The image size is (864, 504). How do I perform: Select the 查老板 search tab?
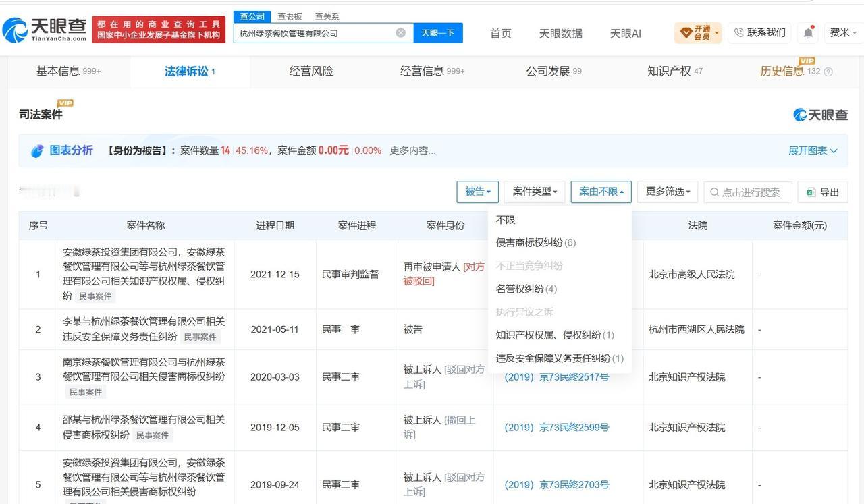pyautogui.click(x=290, y=16)
